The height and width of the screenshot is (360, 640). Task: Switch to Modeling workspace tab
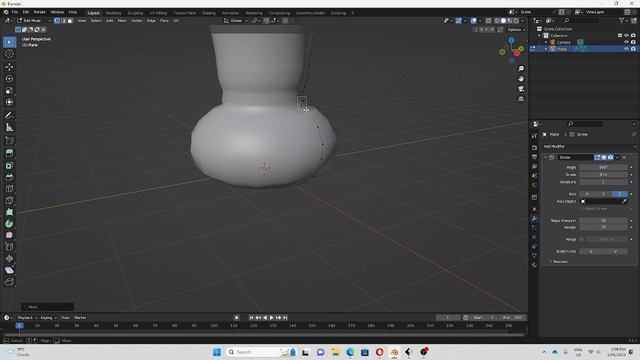click(x=113, y=13)
